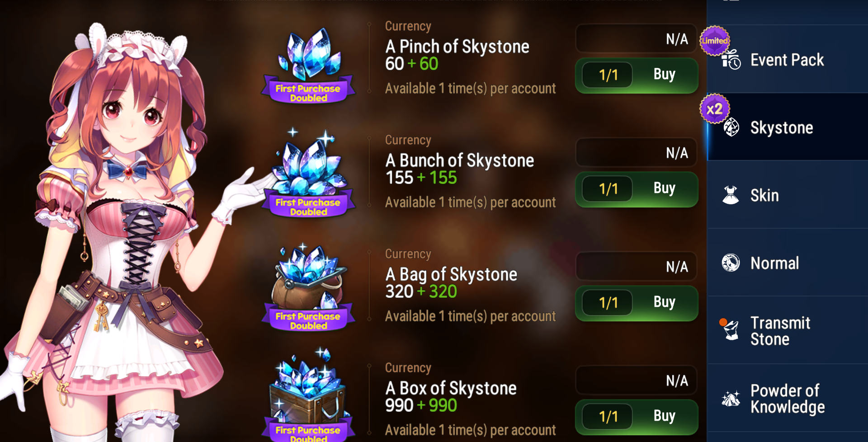The image size is (868, 442).
Task: Open the Skin dress icon
Action: coord(731,195)
